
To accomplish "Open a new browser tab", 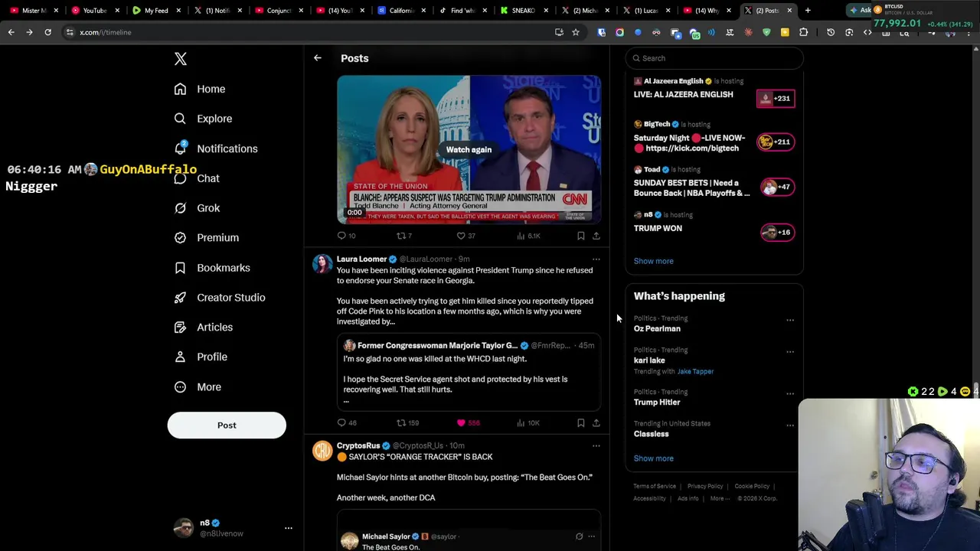I will [808, 11].
